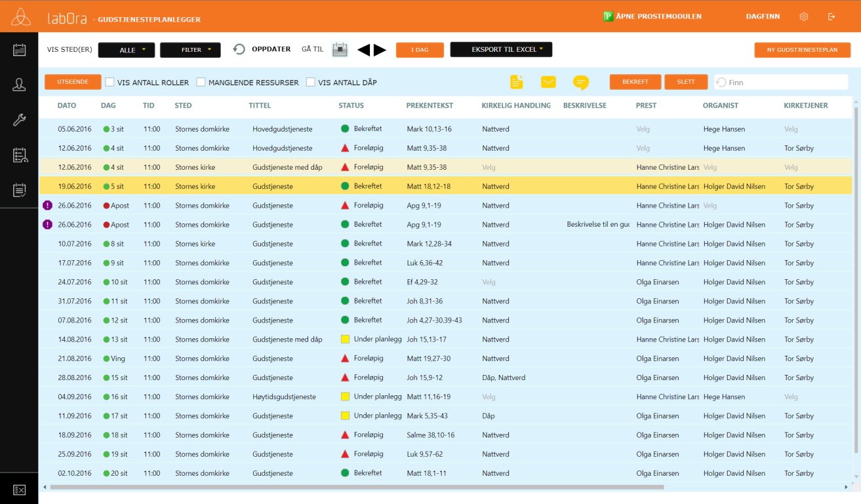Open the settings gear beside DAGFINN
This screenshot has width=861, height=504.
click(x=804, y=17)
